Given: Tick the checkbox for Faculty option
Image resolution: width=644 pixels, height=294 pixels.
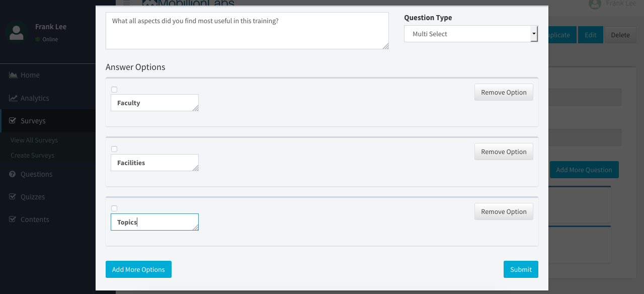Looking at the screenshot, I should click(114, 90).
